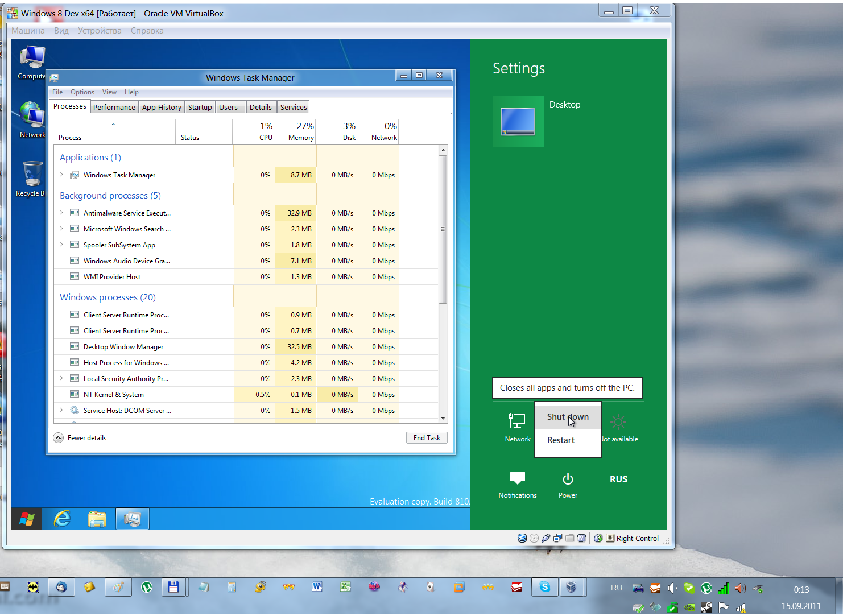This screenshot has width=843, height=616.
Task: Expand the Spooler SubSystem App row
Action: click(x=61, y=245)
